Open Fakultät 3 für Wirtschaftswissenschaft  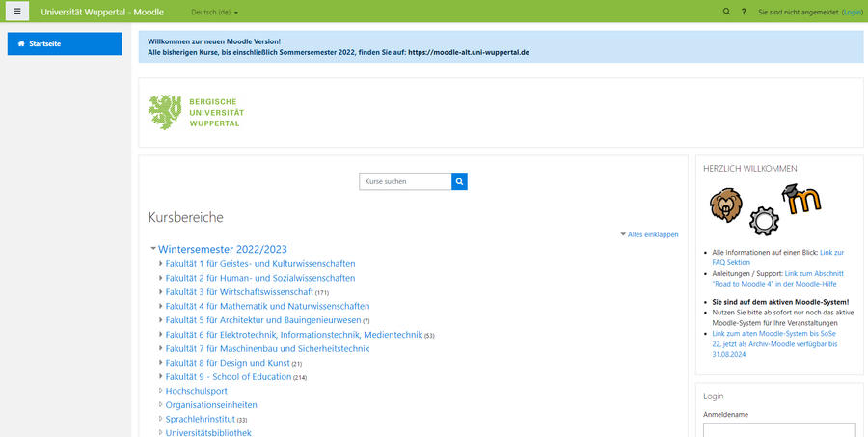tap(240, 292)
